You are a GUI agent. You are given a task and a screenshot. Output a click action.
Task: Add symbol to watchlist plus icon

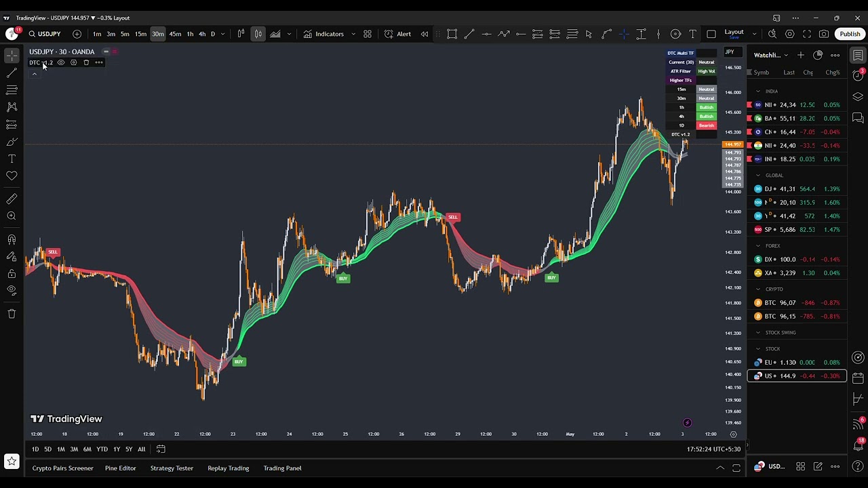(801, 55)
